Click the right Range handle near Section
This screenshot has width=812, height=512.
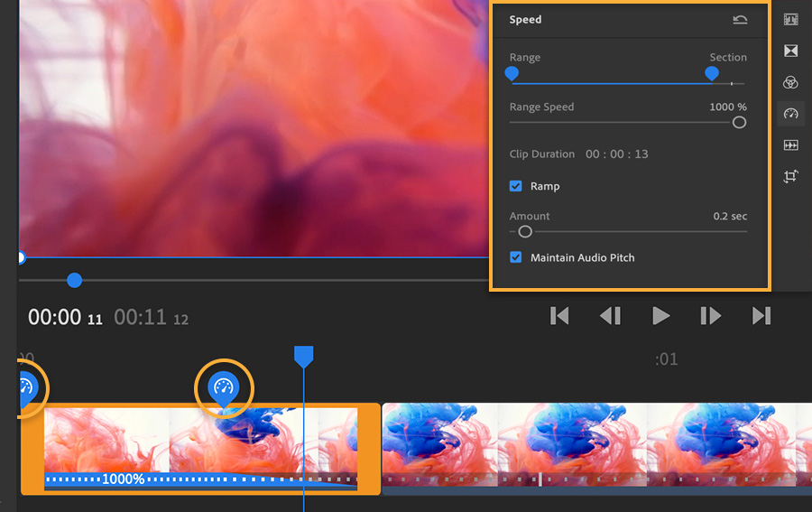712,73
